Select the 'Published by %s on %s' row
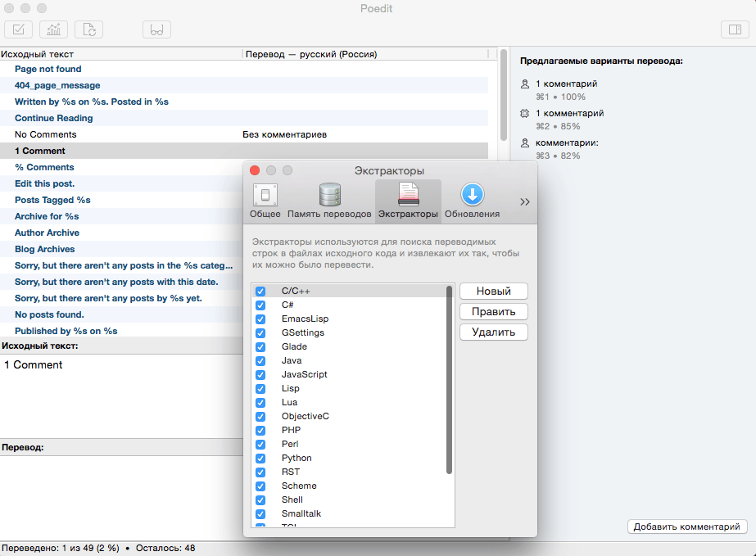Image resolution: width=756 pixels, height=556 pixels. [x=121, y=332]
